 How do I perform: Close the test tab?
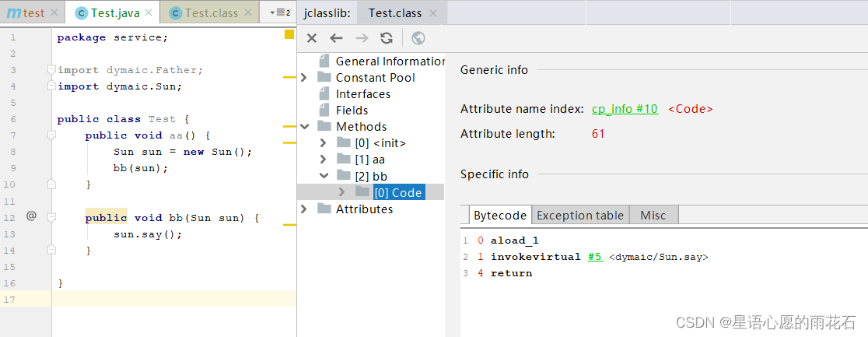coord(54,12)
